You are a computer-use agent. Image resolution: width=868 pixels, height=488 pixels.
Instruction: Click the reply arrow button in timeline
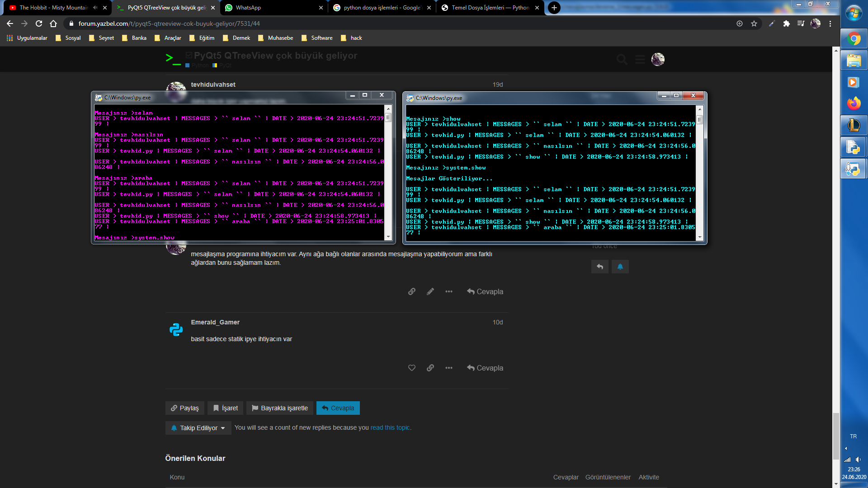tap(599, 267)
